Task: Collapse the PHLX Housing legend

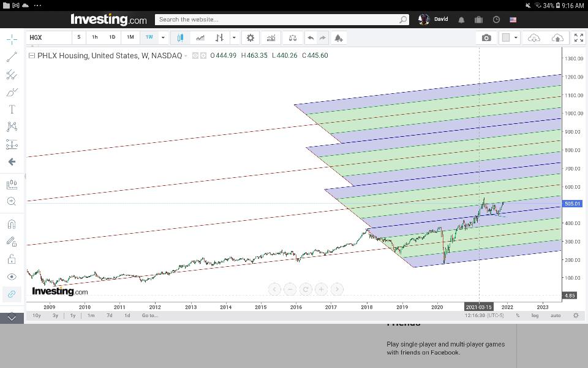Action: [32, 56]
